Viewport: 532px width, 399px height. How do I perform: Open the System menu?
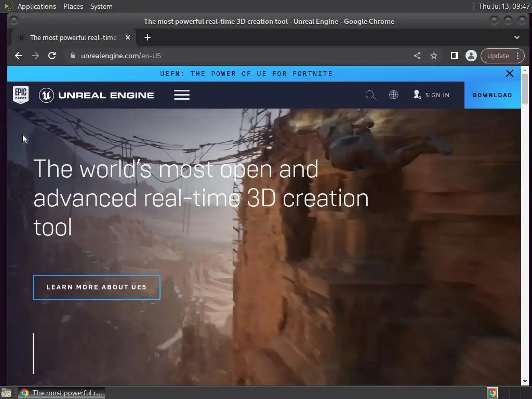101,6
